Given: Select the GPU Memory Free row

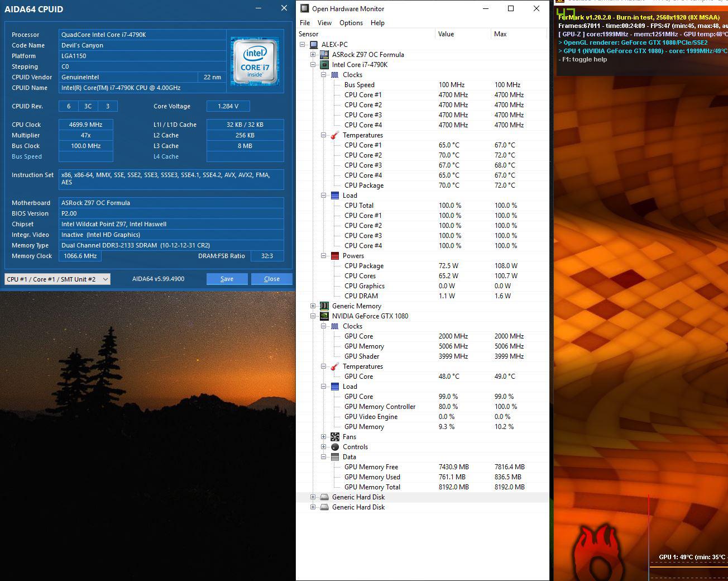Looking at the screenshot, I should [x=423, y=467].
